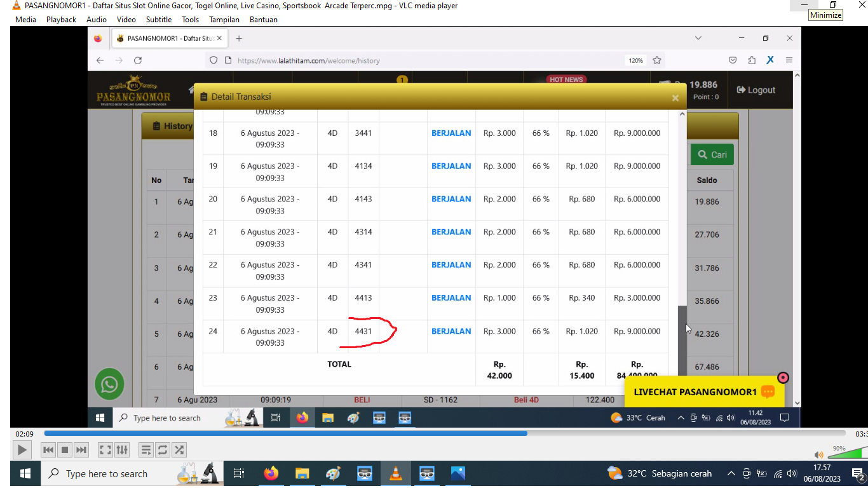
Task: Expand the Subtitle menu
Action: point(159,20)
